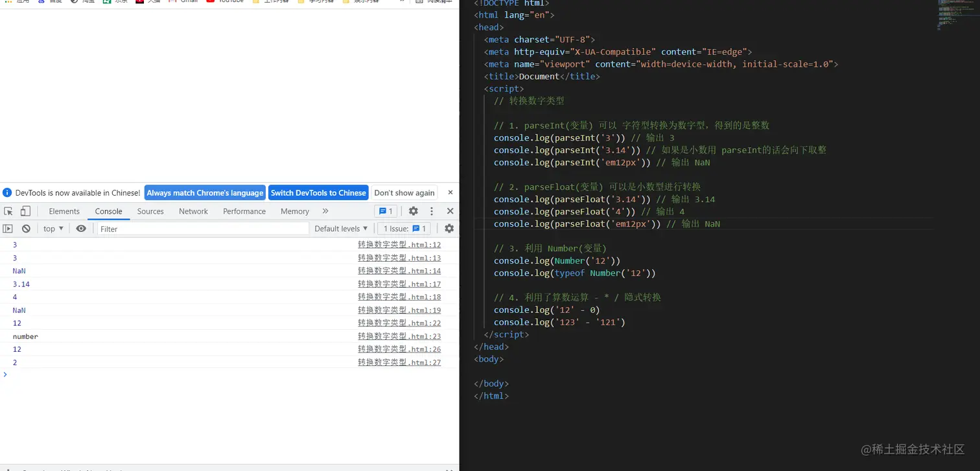Open the DevTools three-dot customize menu
The width and height of the screenshot is (980, 471).
click(x=432, y=211)
